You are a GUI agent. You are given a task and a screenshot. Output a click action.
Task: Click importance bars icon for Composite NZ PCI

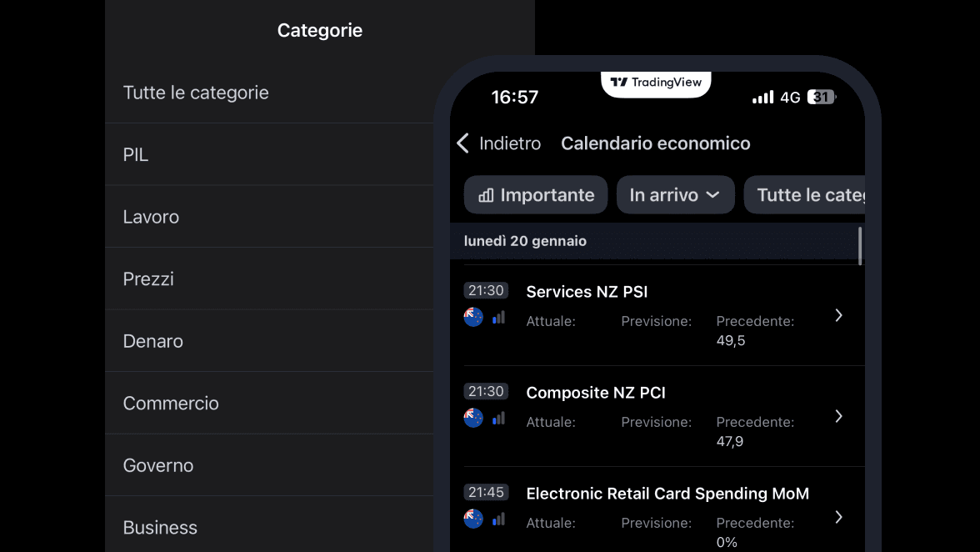click(x=498, y=418)
